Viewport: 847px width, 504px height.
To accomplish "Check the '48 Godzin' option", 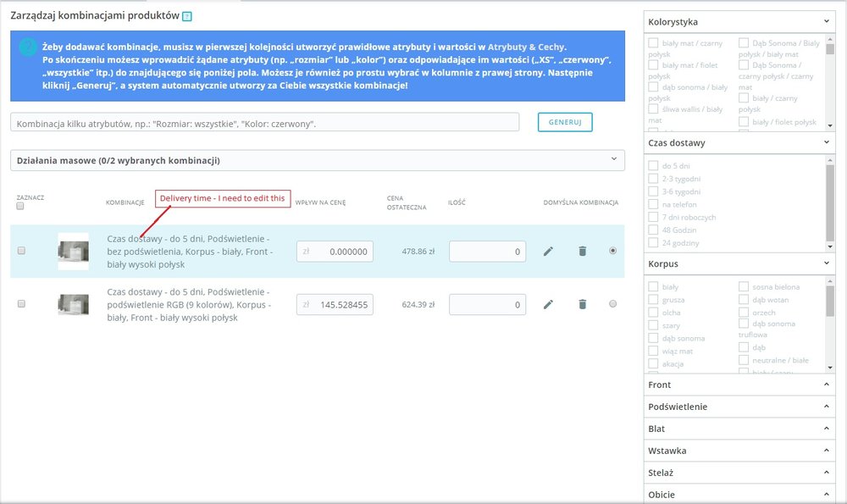I will tap(653, 230).
